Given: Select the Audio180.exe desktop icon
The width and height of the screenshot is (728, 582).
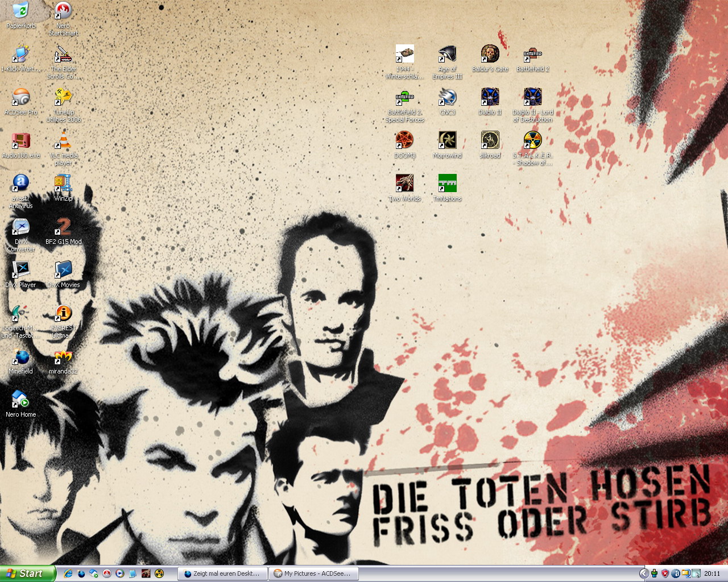Looking at the screenshot, I should coord(20,145).
